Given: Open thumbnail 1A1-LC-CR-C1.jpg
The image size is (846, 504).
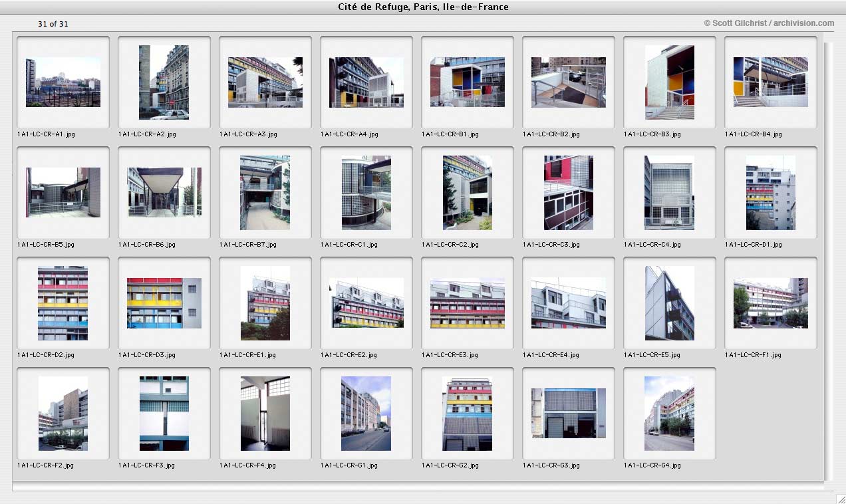Looking at the screenshot, I should tap(366, 193).
